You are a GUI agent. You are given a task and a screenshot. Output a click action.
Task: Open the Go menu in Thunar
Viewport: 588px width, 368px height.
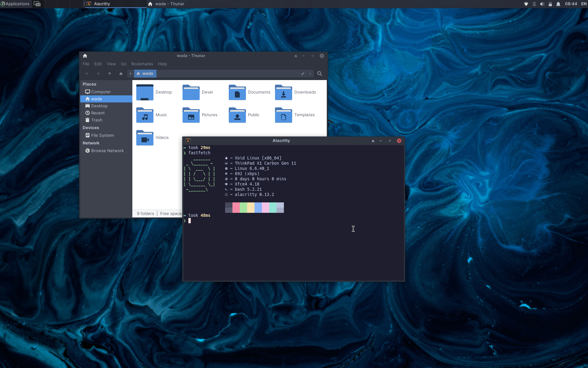pos(123,64)
